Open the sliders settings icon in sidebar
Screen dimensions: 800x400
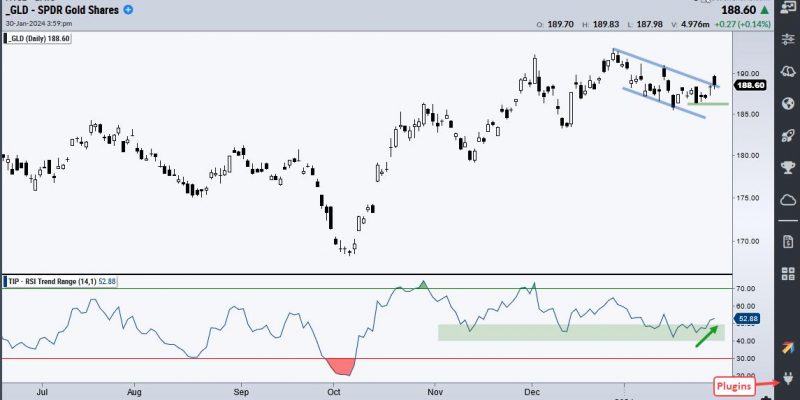[788, 39]
